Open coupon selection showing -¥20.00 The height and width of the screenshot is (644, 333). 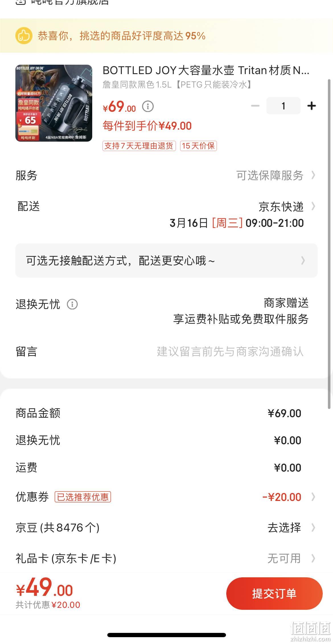point(289,497)
